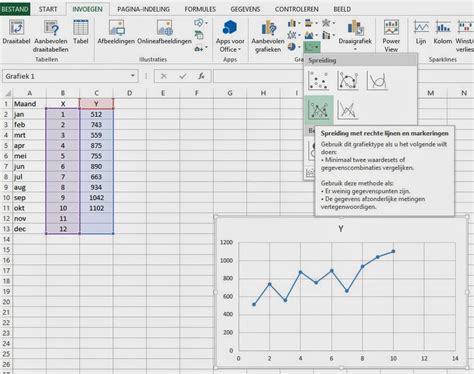The height and width of the screenshot is (374, 474).
Task: Choose scatter with straight lines only
Action: coord(348,110)
